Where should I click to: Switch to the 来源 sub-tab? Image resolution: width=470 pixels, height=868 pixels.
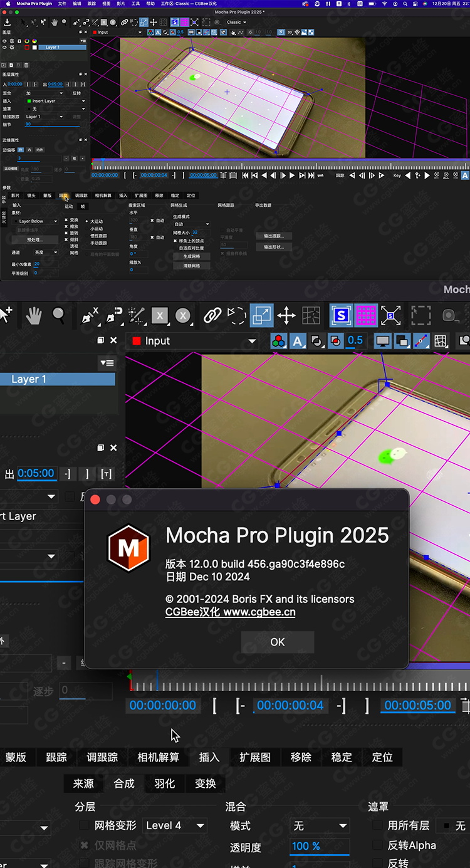(x=83, y=783)
